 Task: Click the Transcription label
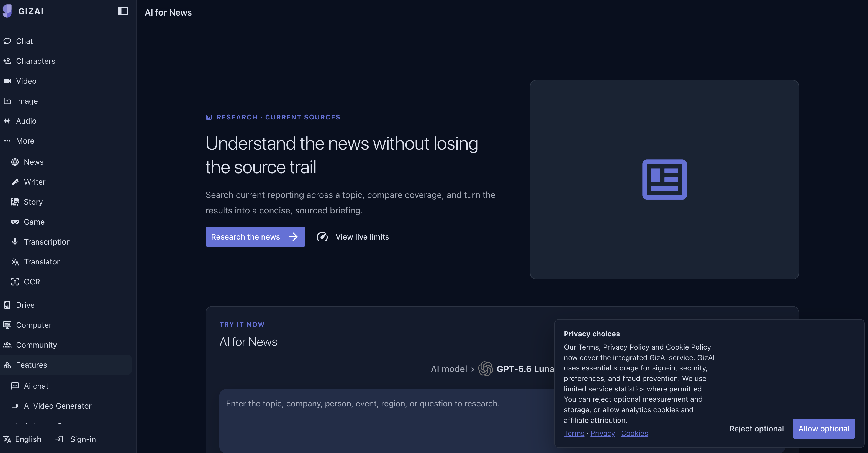point(47,242)
